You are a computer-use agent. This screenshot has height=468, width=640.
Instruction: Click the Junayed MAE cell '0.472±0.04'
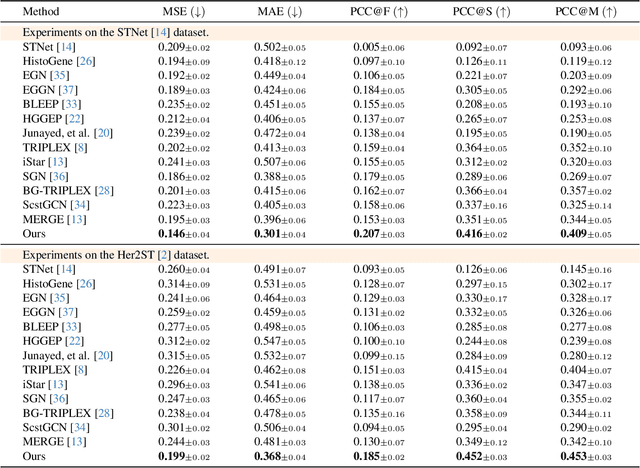280,133
